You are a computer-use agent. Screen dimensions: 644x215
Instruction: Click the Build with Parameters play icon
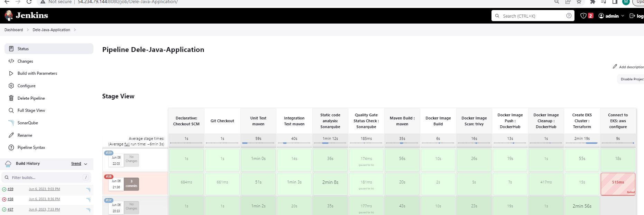coord(11,73)
